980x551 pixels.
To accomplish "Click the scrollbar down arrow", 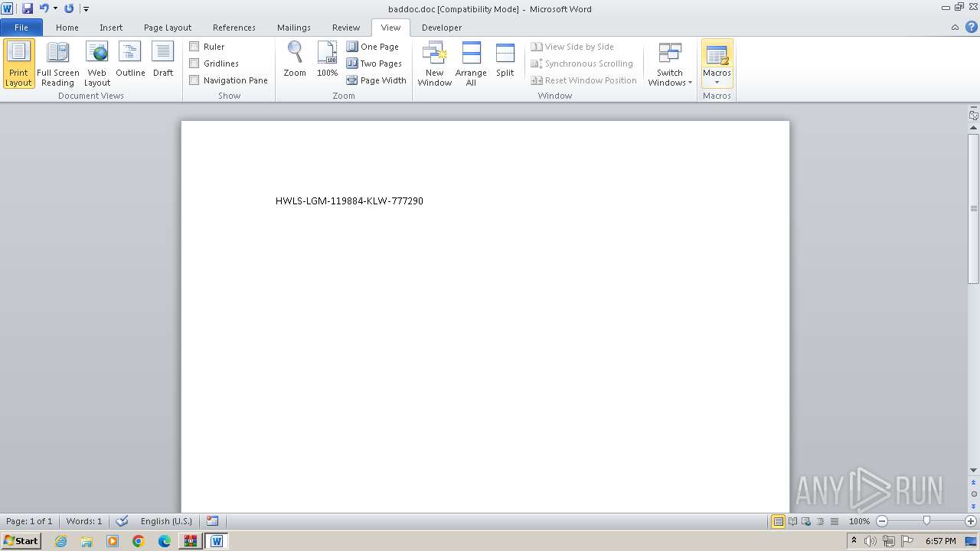I will coord(973,470).
